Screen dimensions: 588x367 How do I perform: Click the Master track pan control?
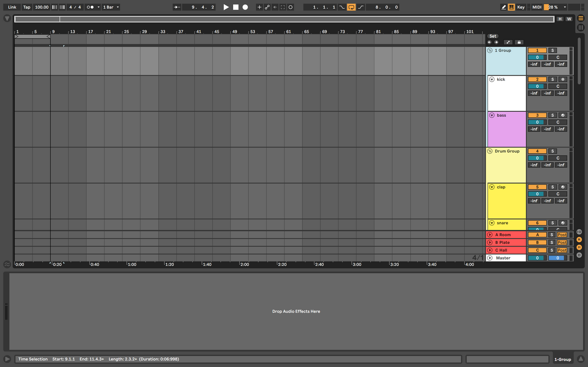(557, 258)
